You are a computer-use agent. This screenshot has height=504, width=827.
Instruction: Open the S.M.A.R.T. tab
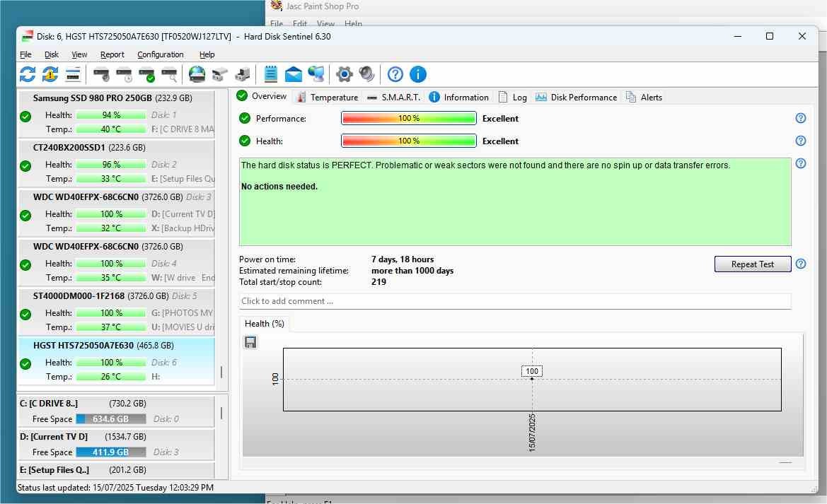tap(394, 97)
